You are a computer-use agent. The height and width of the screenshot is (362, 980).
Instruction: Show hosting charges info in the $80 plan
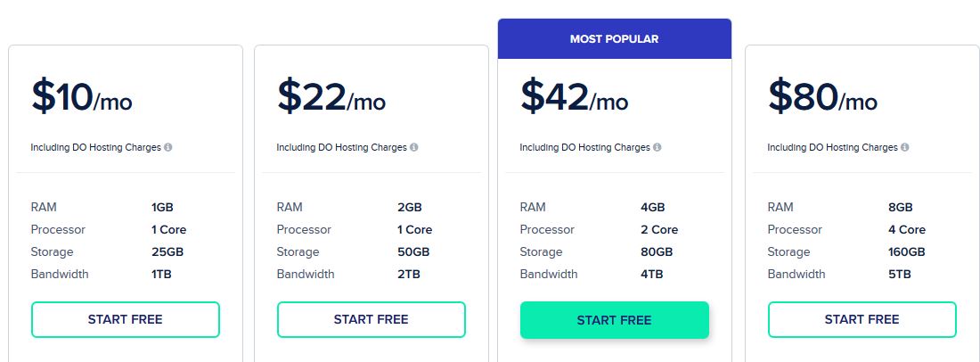[905, 147]
